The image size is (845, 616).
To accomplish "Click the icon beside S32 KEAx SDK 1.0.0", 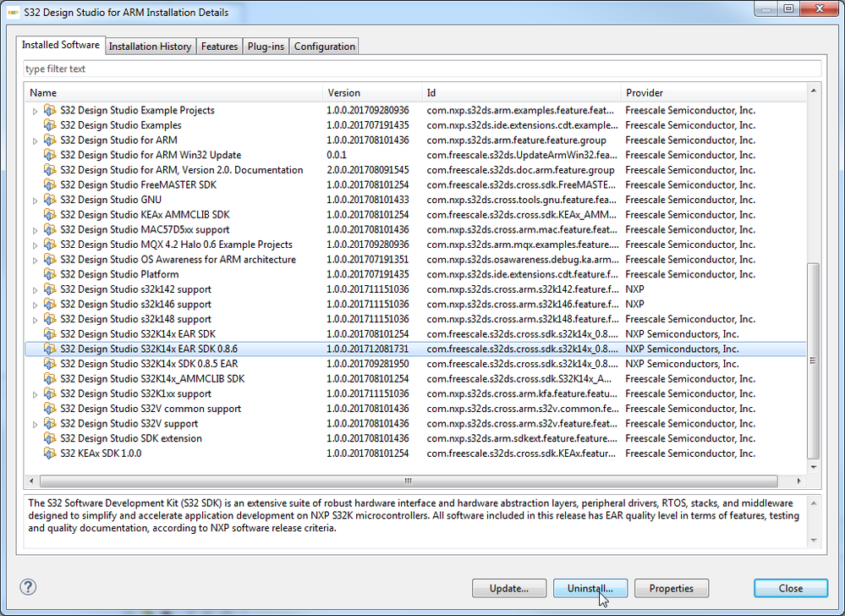I will [x=50, y=454].
